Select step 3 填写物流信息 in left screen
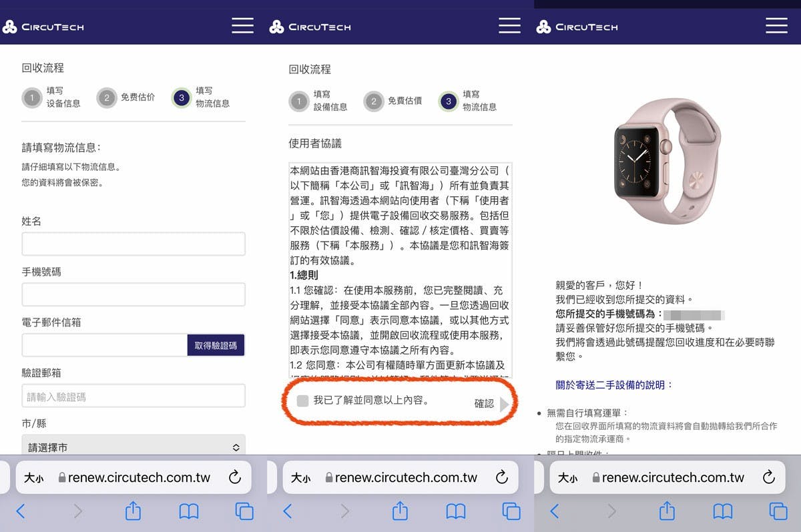The image size is (801, 532). tap(200, 97)
